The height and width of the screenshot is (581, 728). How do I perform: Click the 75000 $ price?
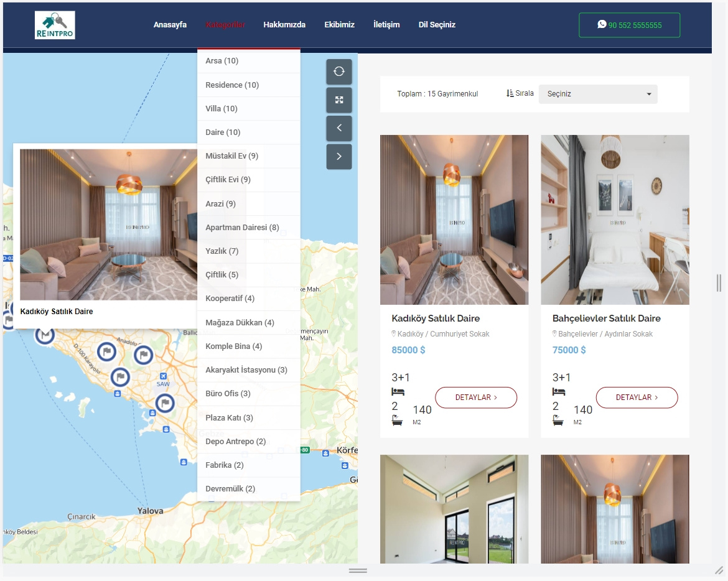569,350
